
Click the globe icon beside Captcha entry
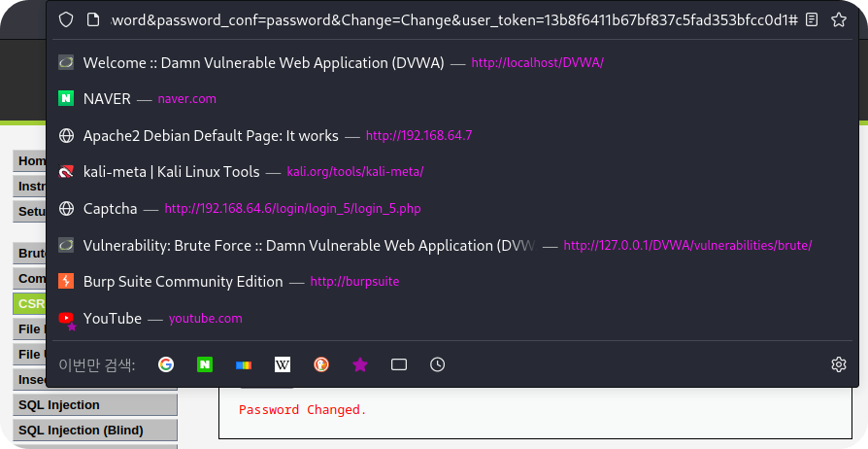[66, 208]
